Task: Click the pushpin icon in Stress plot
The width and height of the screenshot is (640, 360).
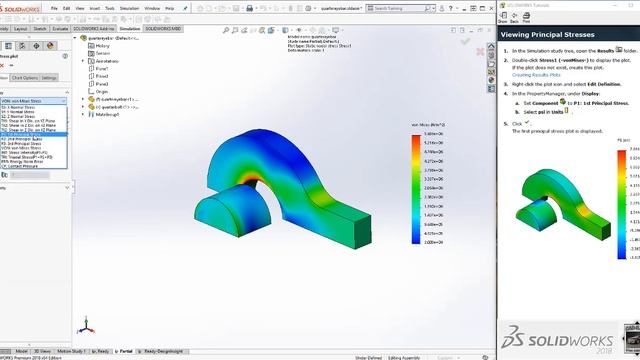Action: click(x=11, y=65)
